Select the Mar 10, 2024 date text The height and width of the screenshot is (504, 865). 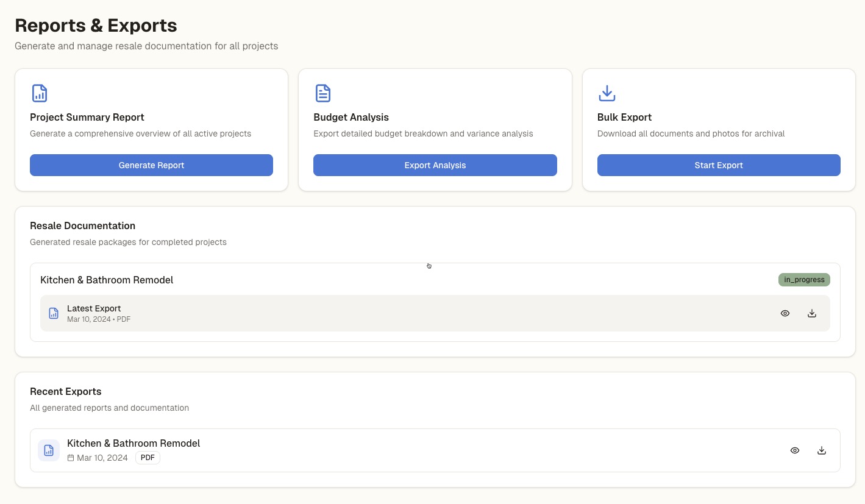[102, 458]
